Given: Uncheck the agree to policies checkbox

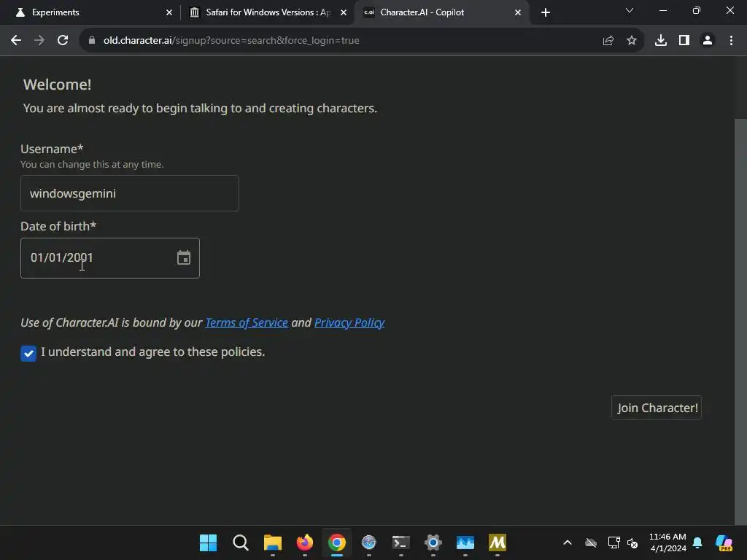Looking at the screenshot, I should 28,354.
